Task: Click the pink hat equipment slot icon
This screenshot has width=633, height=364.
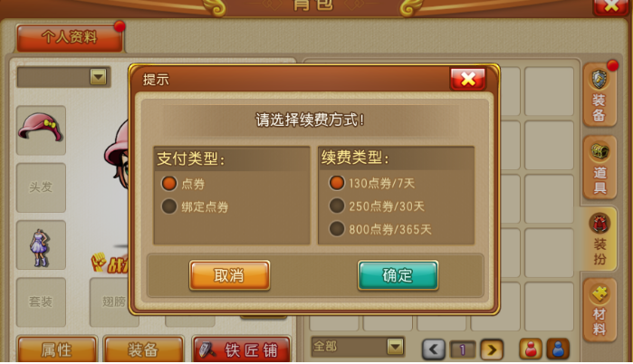Action: [41, 130]
